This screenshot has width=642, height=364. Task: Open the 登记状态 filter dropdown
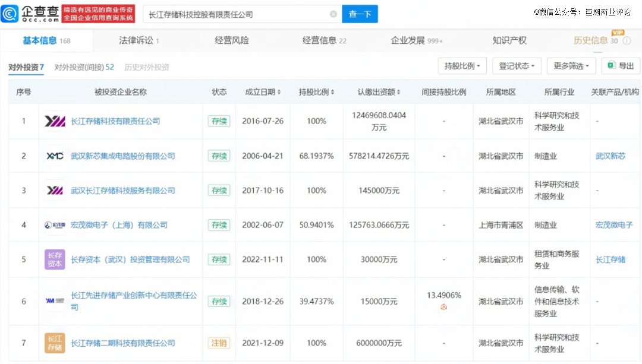click(517, 66)
